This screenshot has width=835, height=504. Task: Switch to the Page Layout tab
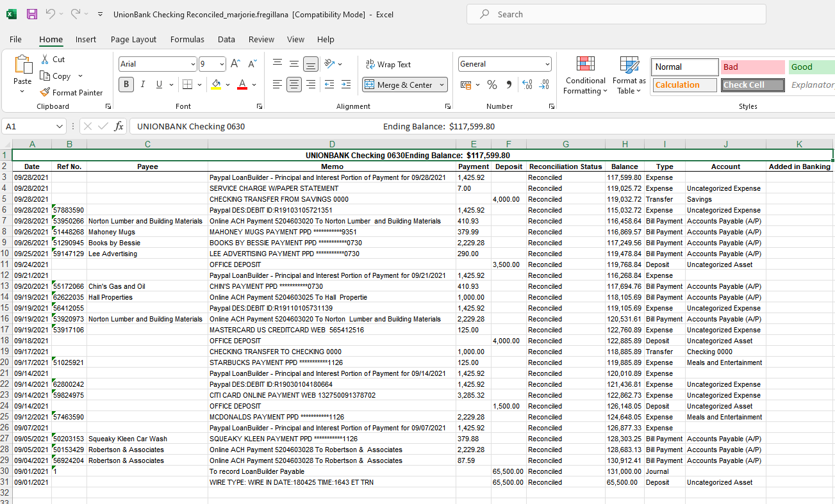click(x=133, y=40)
